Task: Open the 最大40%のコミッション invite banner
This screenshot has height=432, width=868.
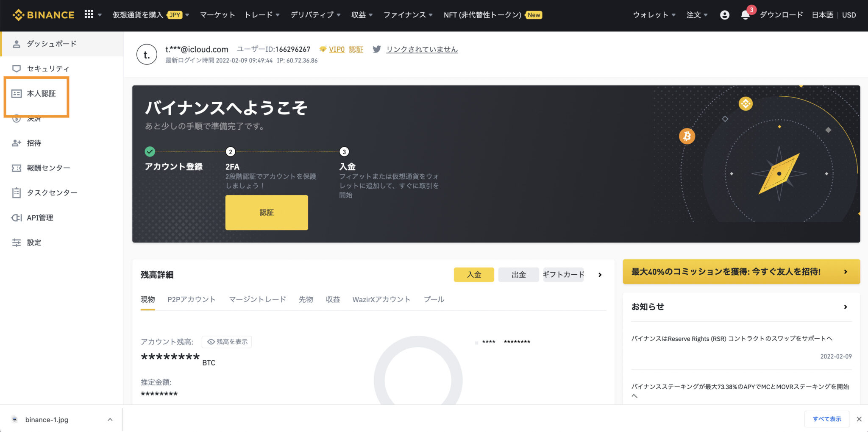Action: point(741,272)
